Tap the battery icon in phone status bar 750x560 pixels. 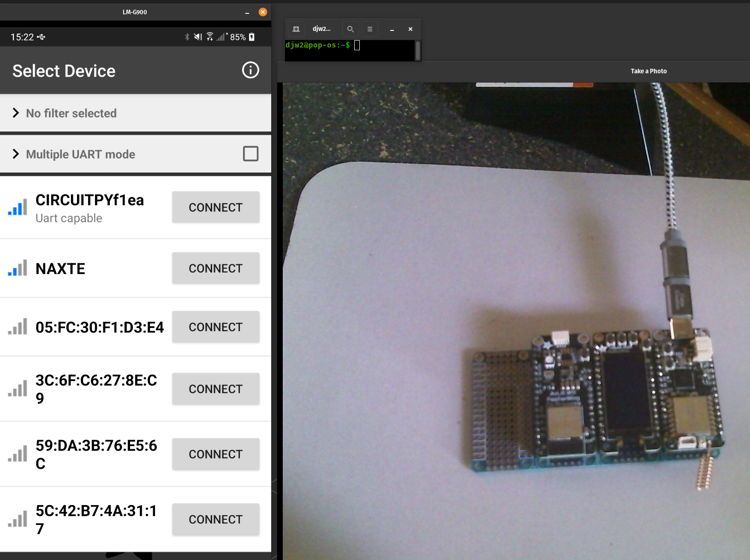(252, 37)
